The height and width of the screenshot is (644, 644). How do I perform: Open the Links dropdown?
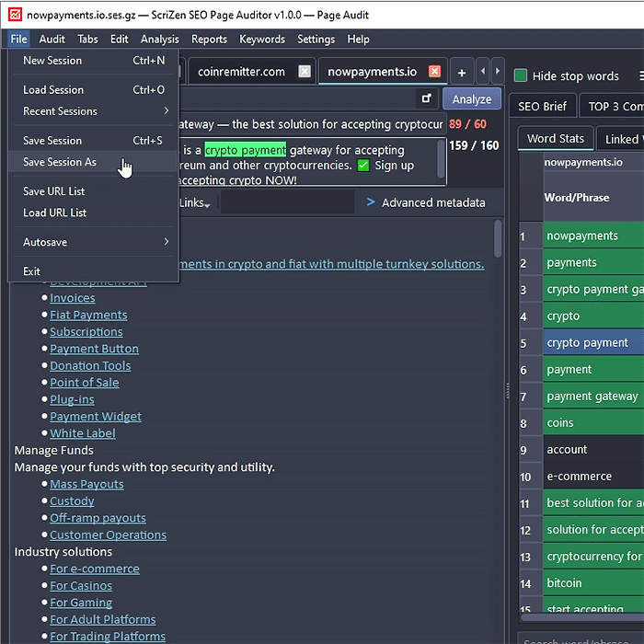(195, 203)
